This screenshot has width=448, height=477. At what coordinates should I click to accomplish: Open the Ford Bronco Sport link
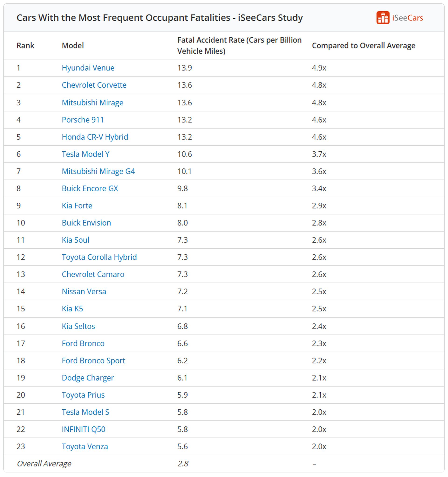pyautogui.click(x=93, y=361)
